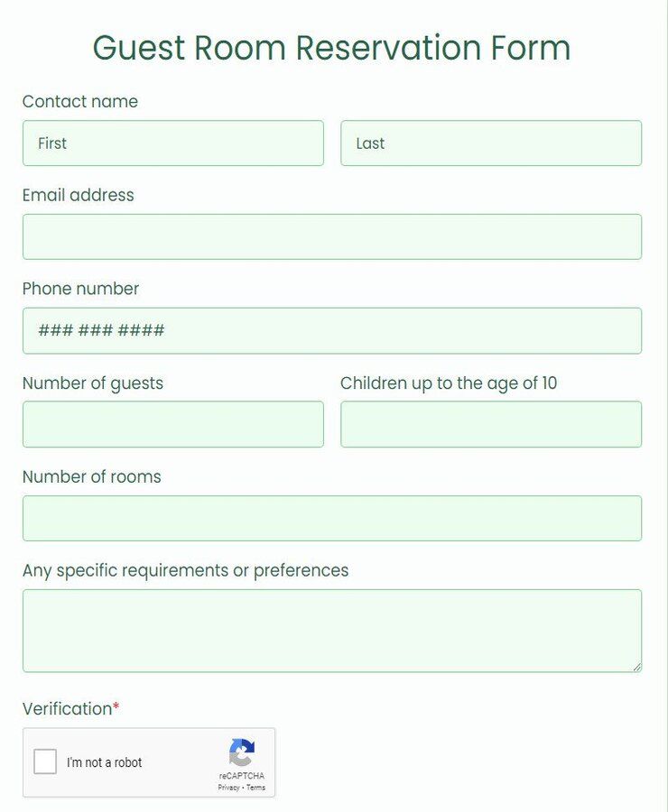Image resolution: width=668 pixels, height=812 pixels.
Task: Focus the Email address input box
Action: pos(332,236)
